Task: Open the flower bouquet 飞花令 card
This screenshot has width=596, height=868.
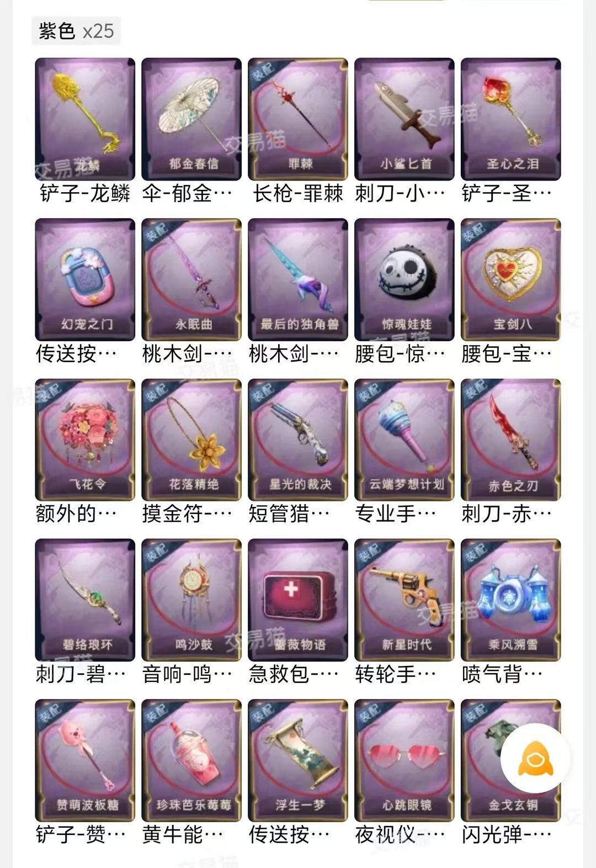Action: [85, 440]
